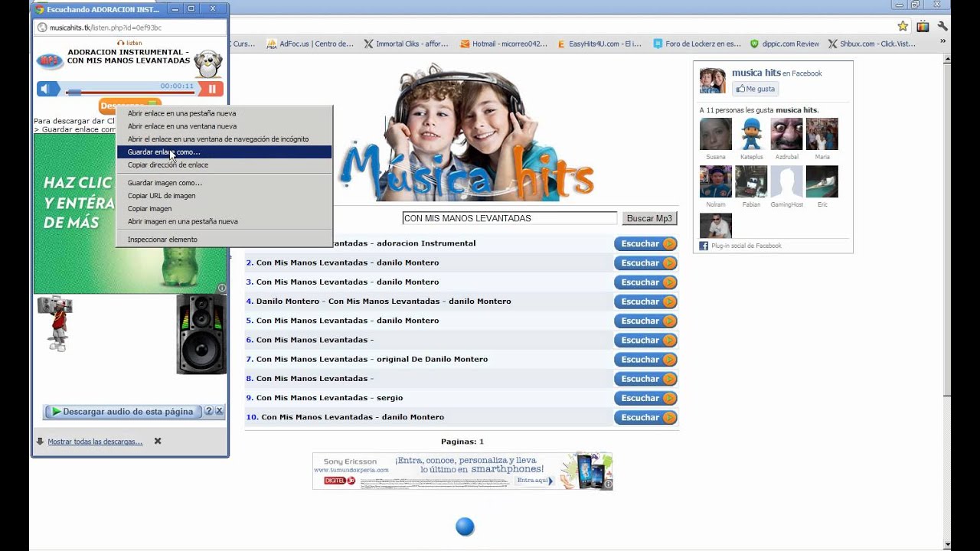Click Escuchar for result number 10
This screenshot has height=551, width=980.
645,417
